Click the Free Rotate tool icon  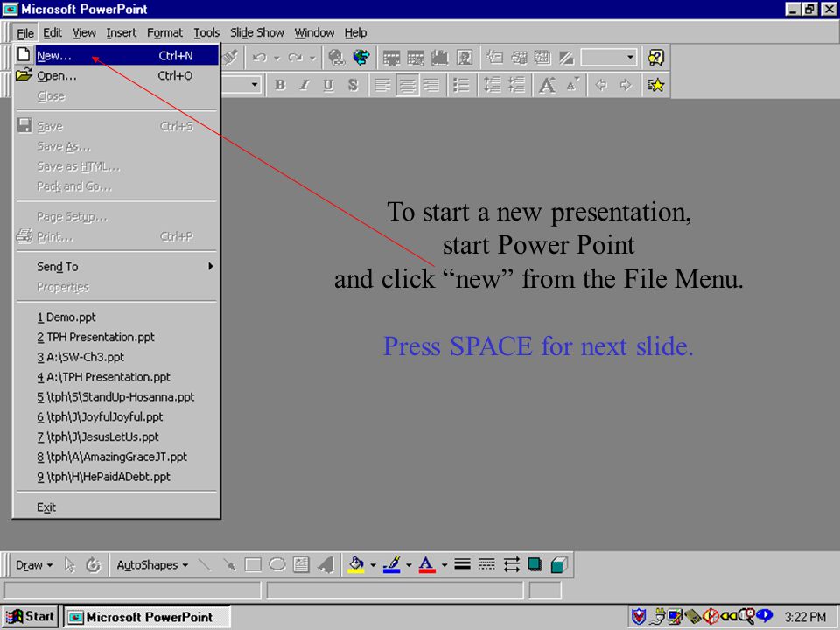(x=94, y=564)
